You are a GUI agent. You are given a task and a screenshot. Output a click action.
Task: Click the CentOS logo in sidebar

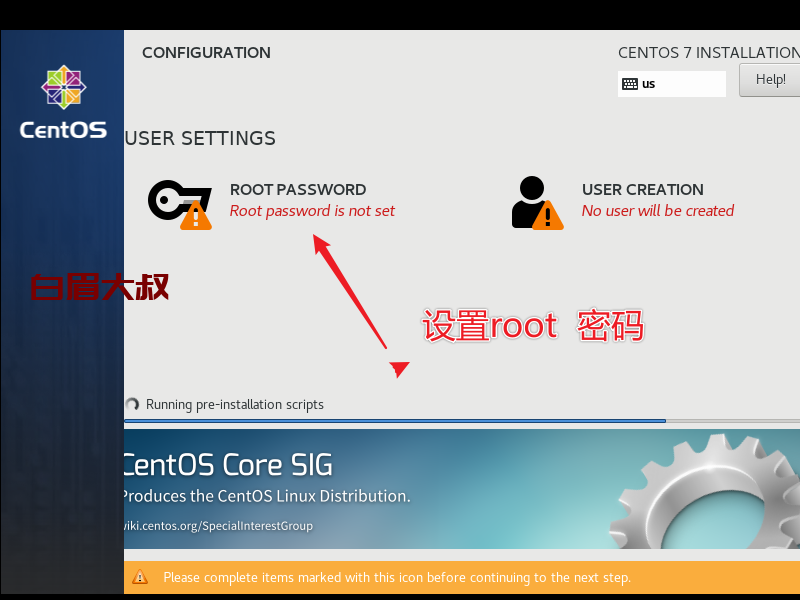(x=63, y=102)
